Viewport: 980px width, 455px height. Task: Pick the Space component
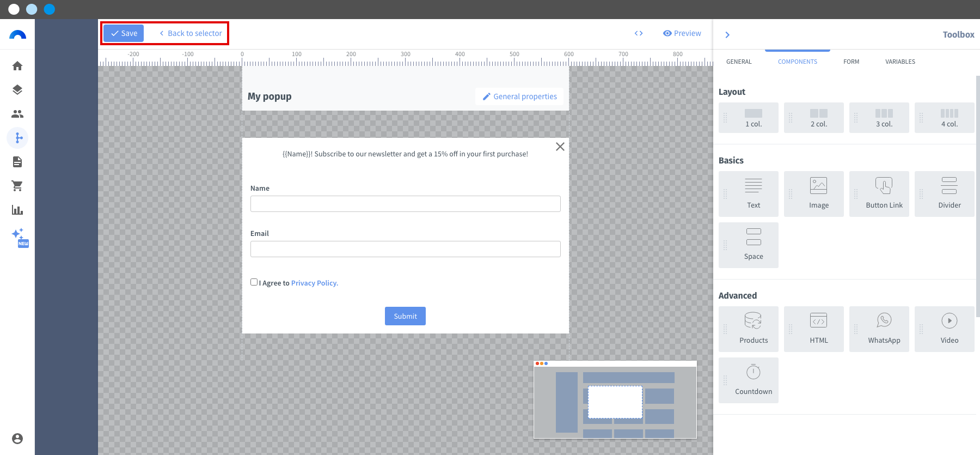(749, 245)
